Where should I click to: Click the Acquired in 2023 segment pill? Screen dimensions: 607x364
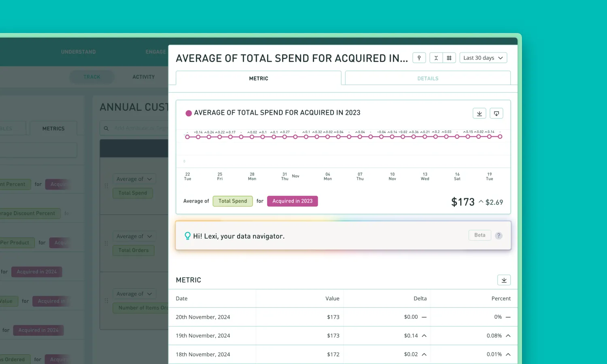point(293,201)
